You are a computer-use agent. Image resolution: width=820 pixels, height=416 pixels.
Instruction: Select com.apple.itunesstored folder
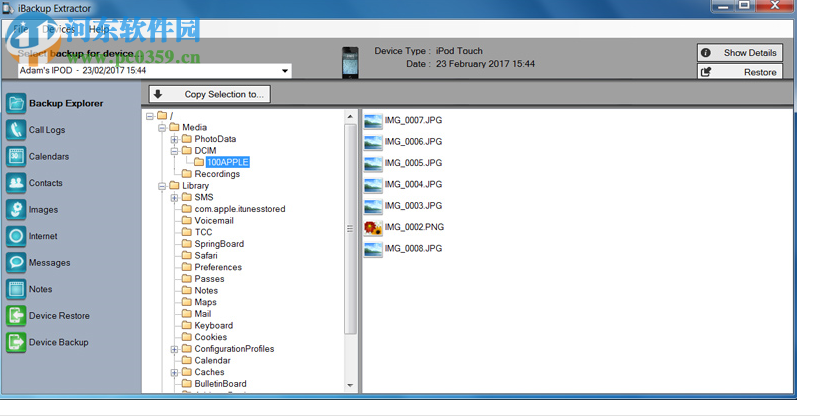pos(240,209)
